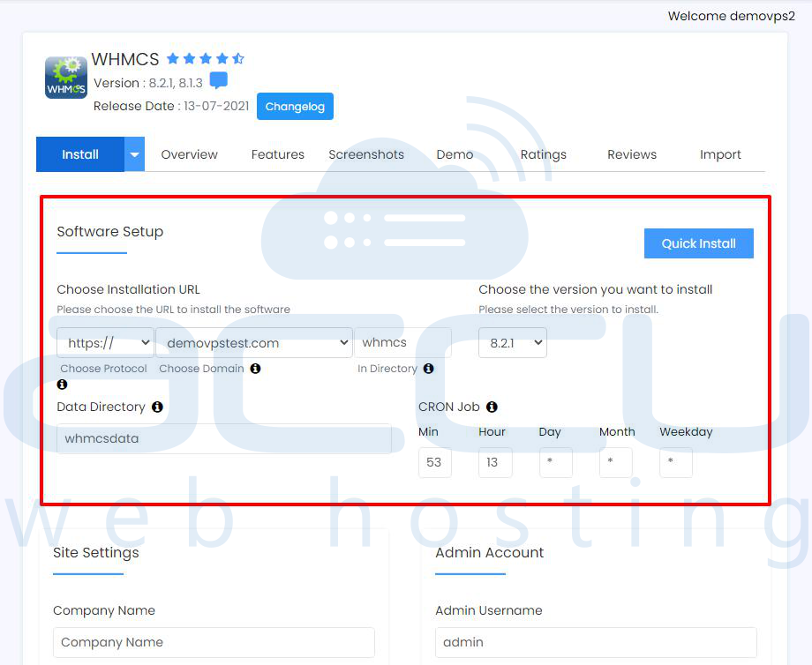
Task: Click the Choose Installation URL label
Action: pyautogui.click(x=129, y=289)
